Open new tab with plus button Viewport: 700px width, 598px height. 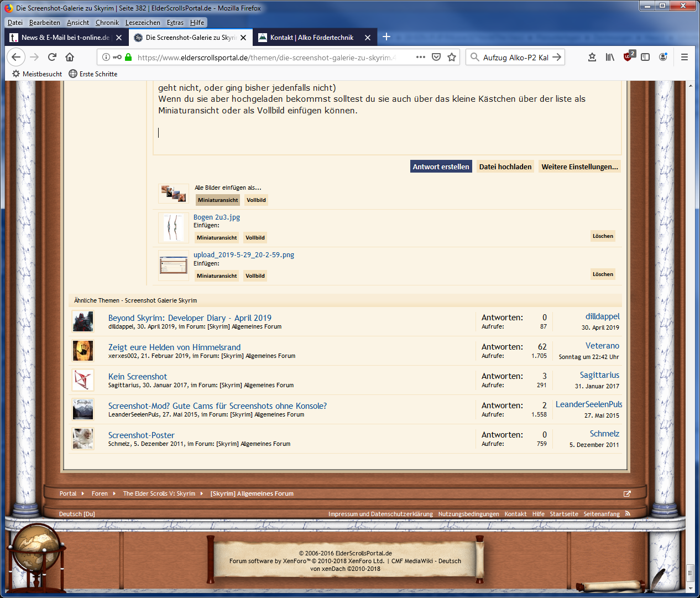click(x=386, y=37)
